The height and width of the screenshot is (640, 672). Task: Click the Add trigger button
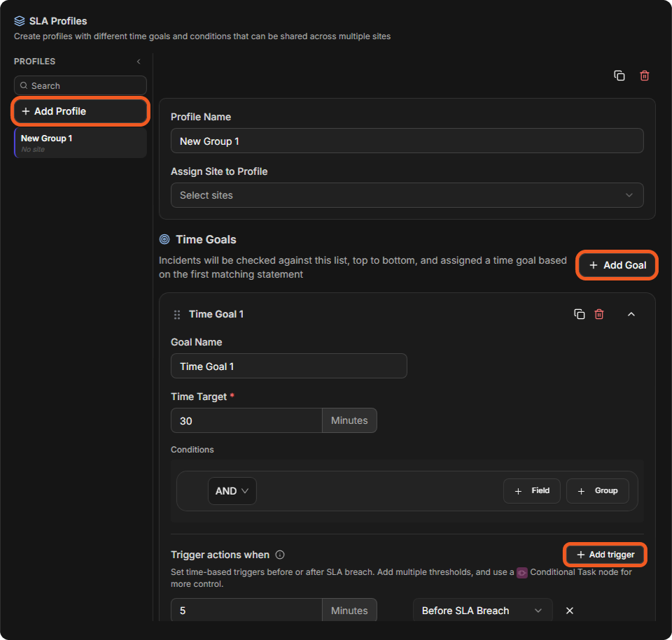coord(605,555)
